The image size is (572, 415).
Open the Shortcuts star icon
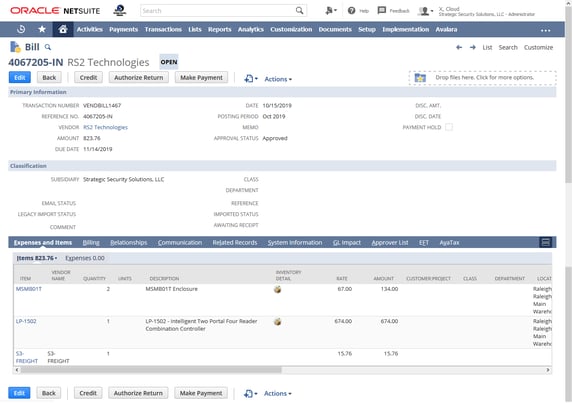[42, 29]
